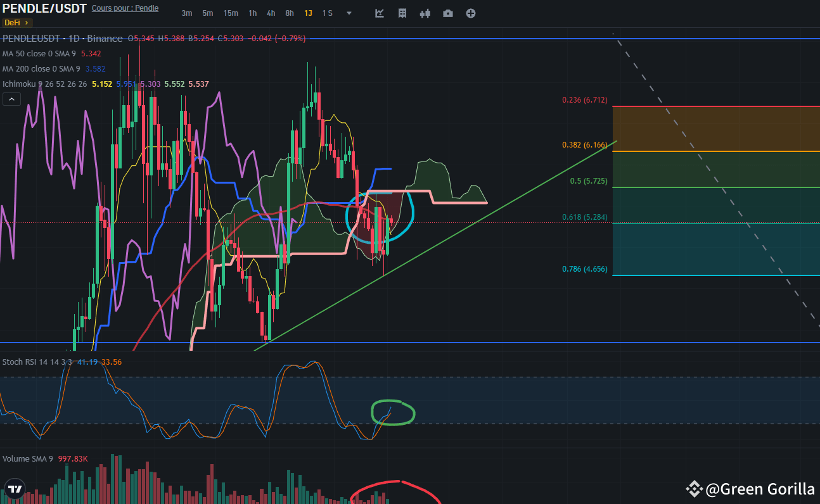
Task: Select the 4h timeframe
Action: click(271, 13)
